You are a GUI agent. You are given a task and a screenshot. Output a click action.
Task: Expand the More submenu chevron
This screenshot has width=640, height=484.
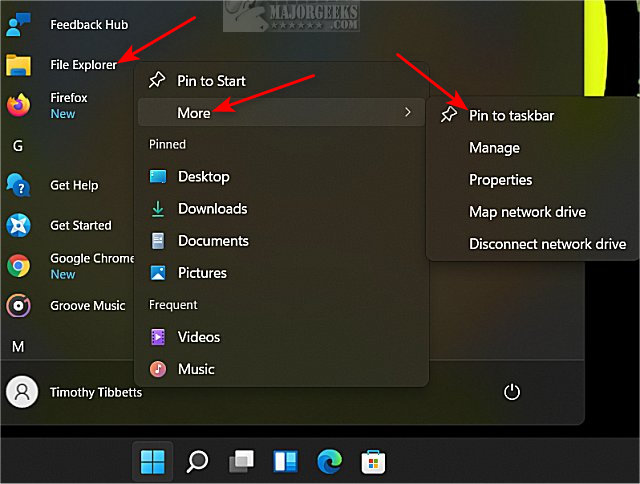point(407,112)
